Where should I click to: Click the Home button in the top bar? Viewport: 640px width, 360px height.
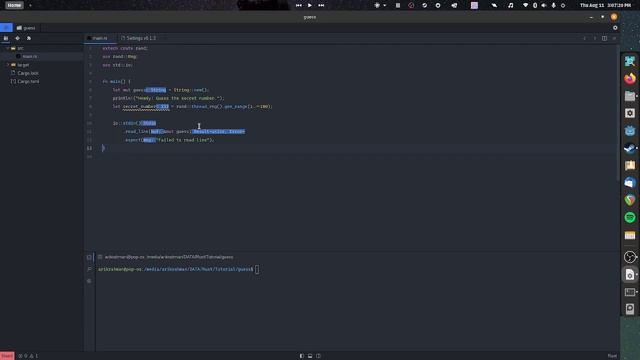14,5
